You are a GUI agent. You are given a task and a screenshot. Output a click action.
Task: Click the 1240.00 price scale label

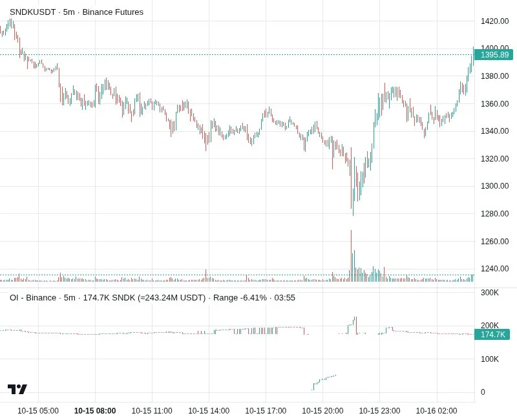coord(494,269)
